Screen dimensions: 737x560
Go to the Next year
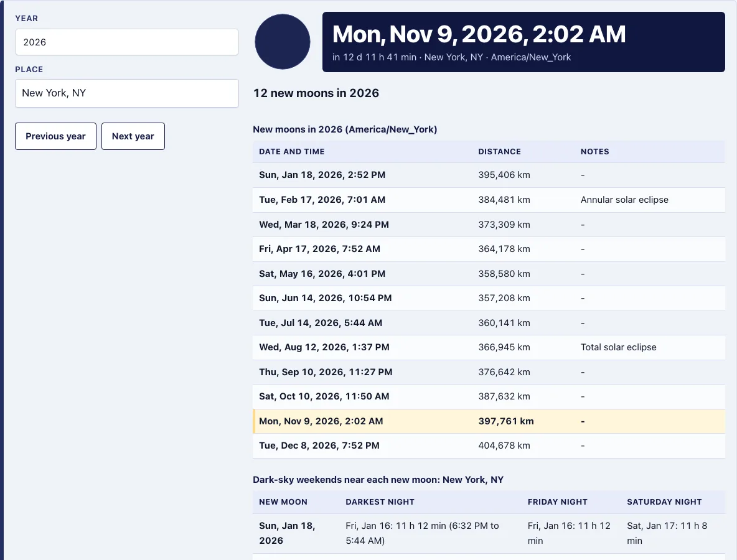point(133,136)
